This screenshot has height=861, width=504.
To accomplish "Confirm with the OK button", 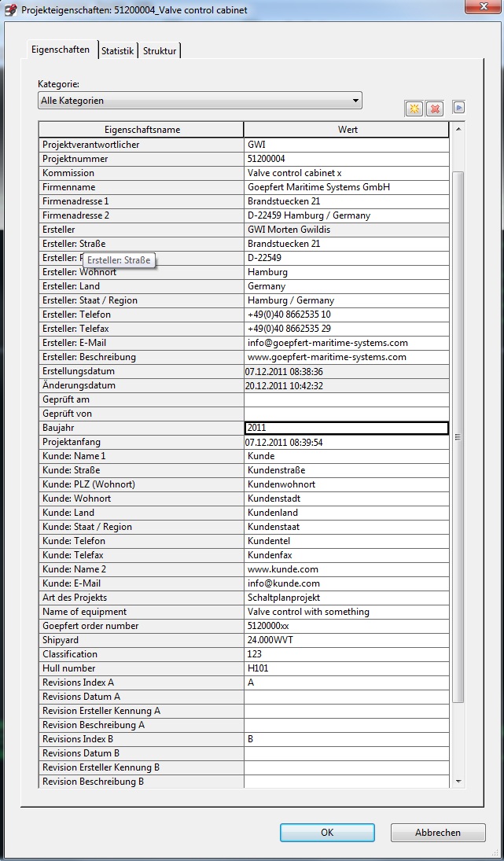I will point(327,833).
